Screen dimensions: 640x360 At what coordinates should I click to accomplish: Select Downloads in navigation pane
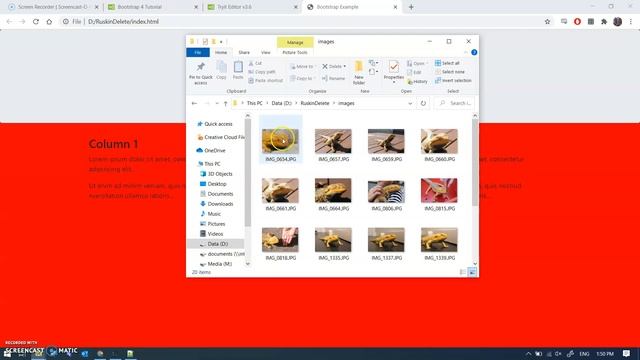pyautogui.click(x=216, y=204)
